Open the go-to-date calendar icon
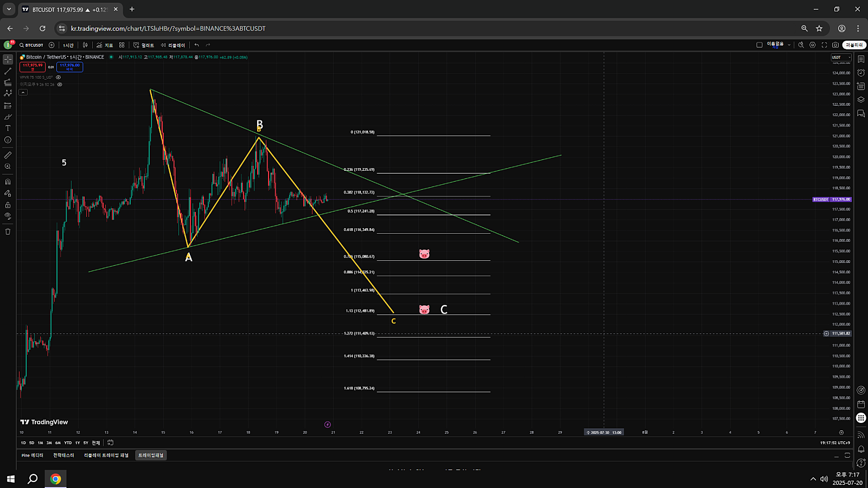This screenshot has height=488, width=868. (x=110, y=443)
